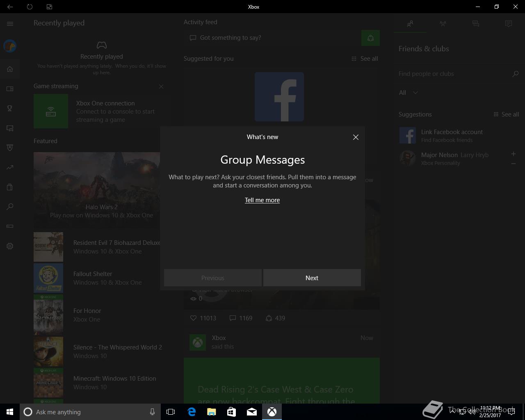Share the post with 439 shares
The width and height of the screenshot is (525, 420).
275,318
